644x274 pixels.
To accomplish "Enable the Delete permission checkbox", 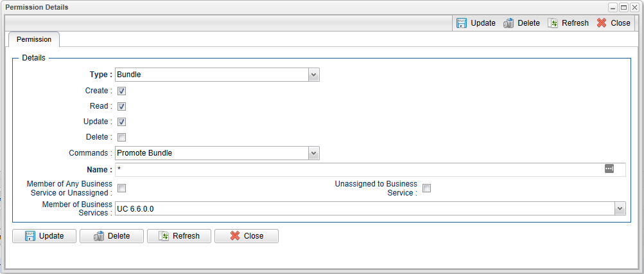I will (121, 137).
